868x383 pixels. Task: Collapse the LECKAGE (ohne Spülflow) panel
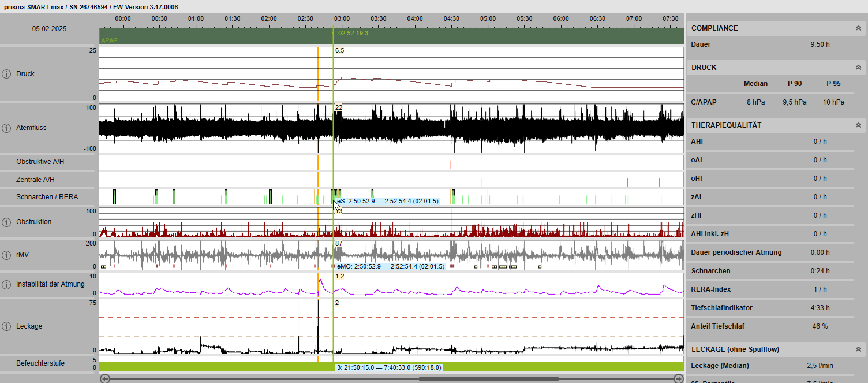pyautogui.click(x=858, y=349)
